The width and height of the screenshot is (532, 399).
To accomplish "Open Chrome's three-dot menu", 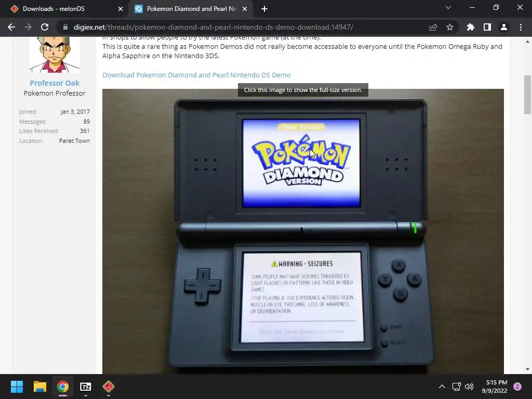I will [521, 27].
